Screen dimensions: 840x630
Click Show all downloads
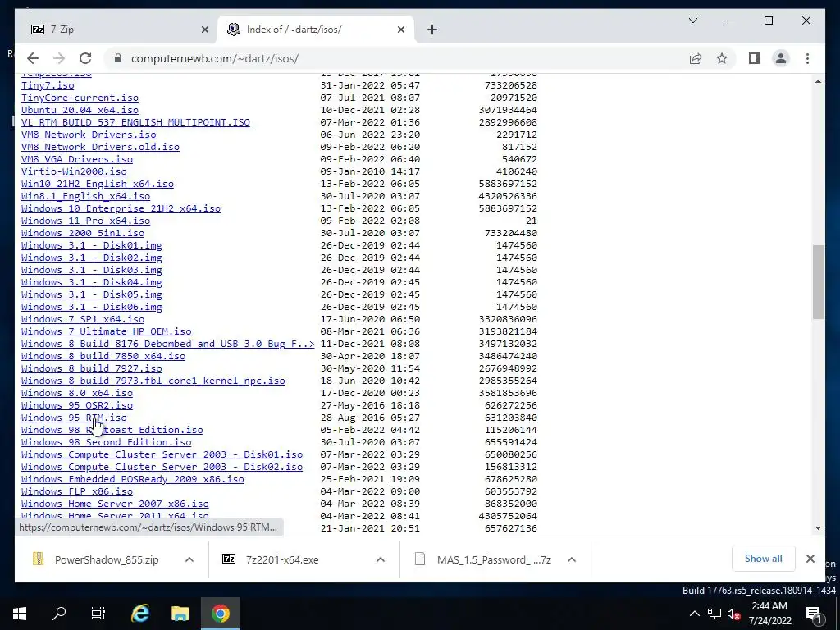pyautogui.click(x=763, y=559)
